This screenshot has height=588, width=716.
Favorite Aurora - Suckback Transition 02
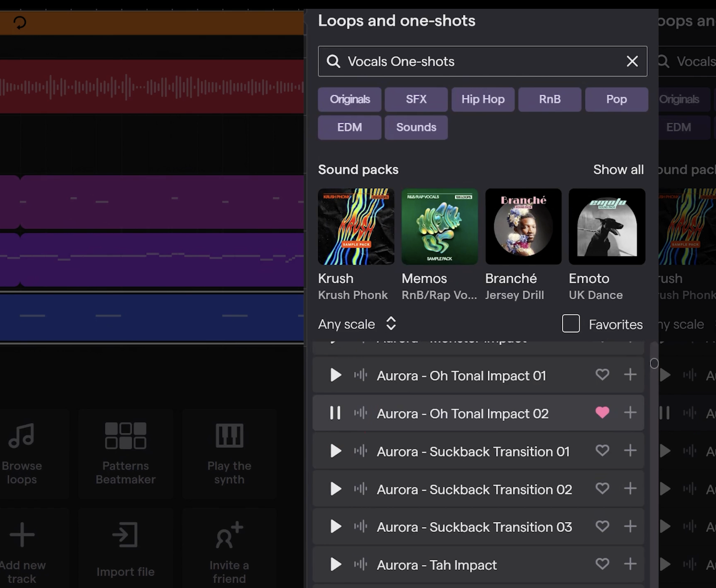point(602,488)
